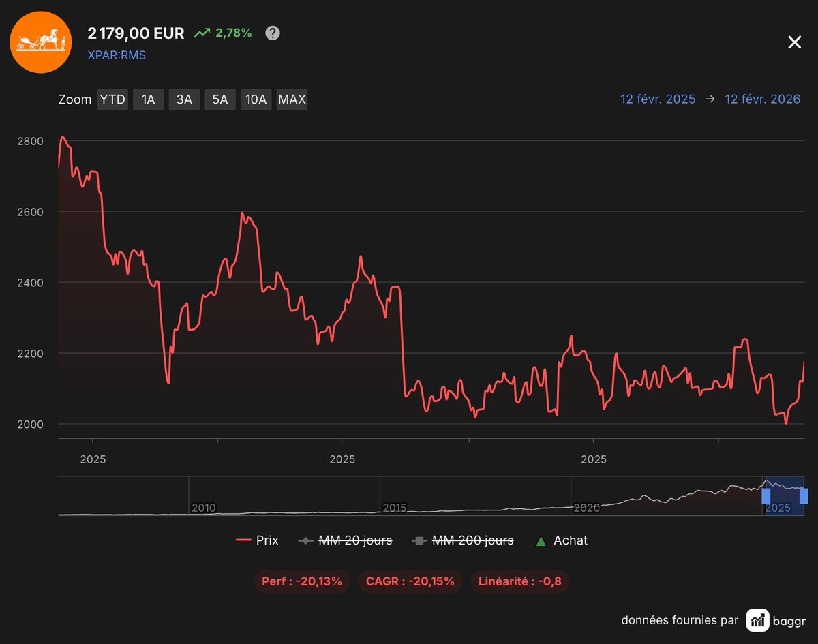Click the Achat green triangle marker icon
The height and width of the screenshot is (644, 818).
pos(541,540)
